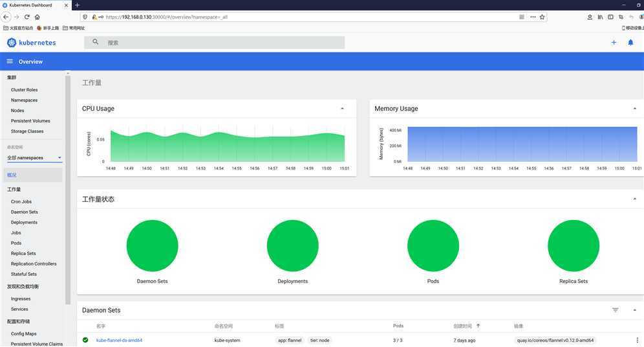Click the '7 days ago' cell
The image size is (644, 347).
point(464,340)
